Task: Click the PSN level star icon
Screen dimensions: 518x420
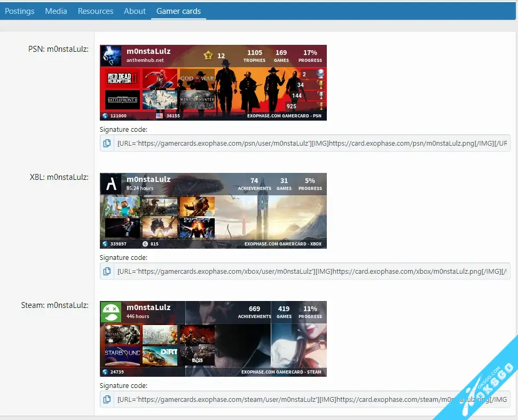Action: pyautogui.click(x=208, y=56)
